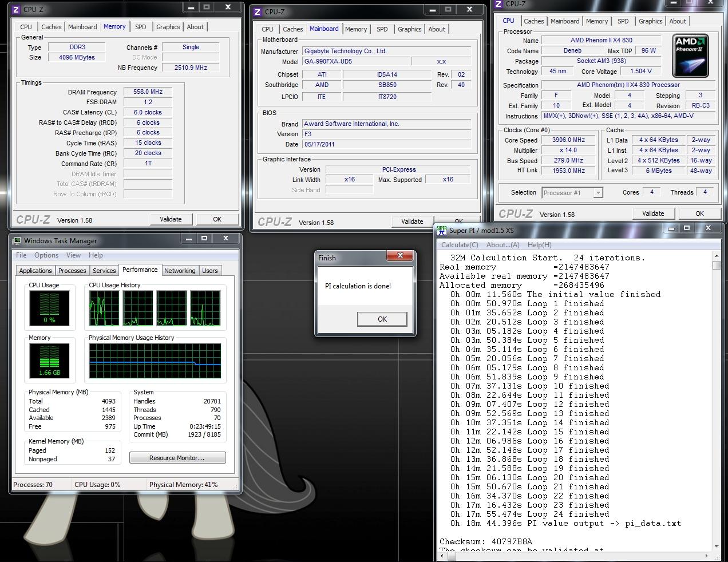Click the Memory 1.66 GB gauge
Viewport: 728px width, 562px height.
(x=49, y=361)
